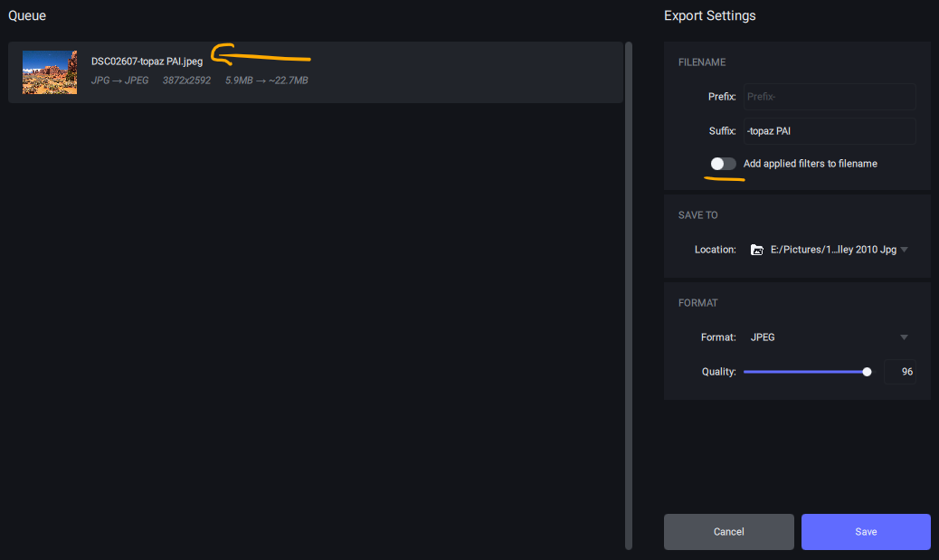This screenshot has height=560, width=939.
Task: Click the 3872x2592 image dimensions text
Action: point(186,81)
